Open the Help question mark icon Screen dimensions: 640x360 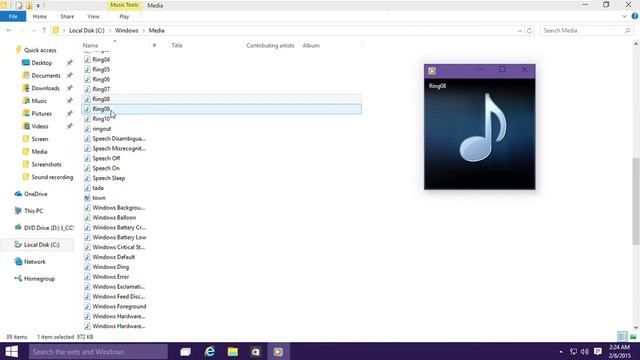point(635,16)
